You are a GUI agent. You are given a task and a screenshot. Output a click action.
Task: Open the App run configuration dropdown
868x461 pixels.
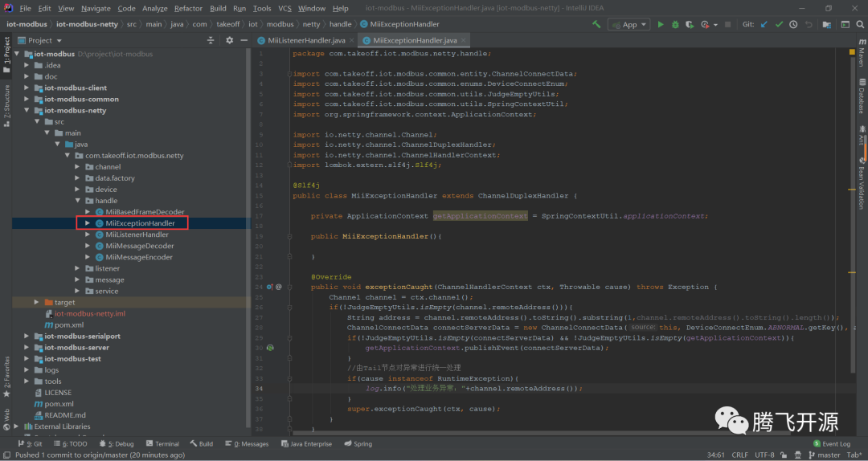pyautogui.click(x=629, y=25)
